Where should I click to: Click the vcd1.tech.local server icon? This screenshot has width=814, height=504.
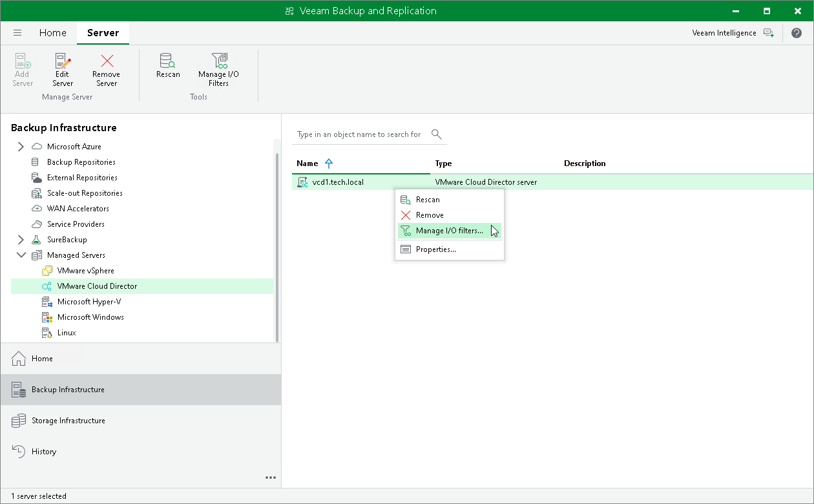(x=302, y=182)
